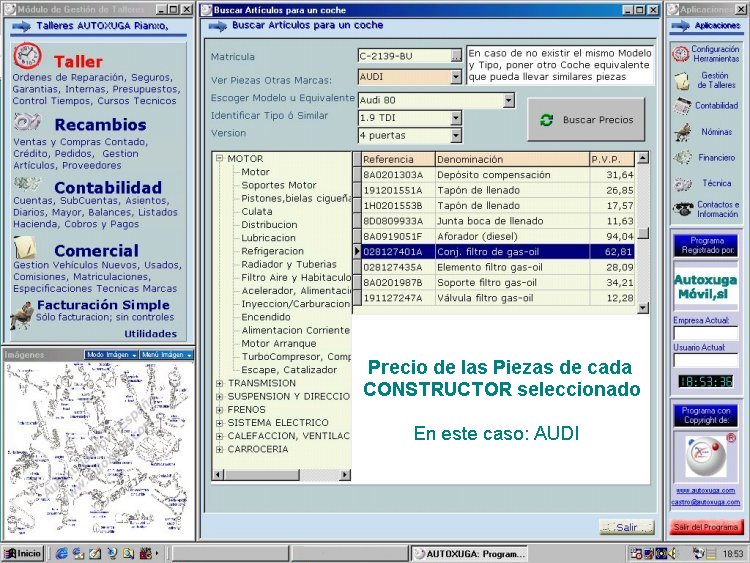Click AUTOXUGA: Program taskbar button
This screenshot has height=563, width=750.
(x=470, y=554)
